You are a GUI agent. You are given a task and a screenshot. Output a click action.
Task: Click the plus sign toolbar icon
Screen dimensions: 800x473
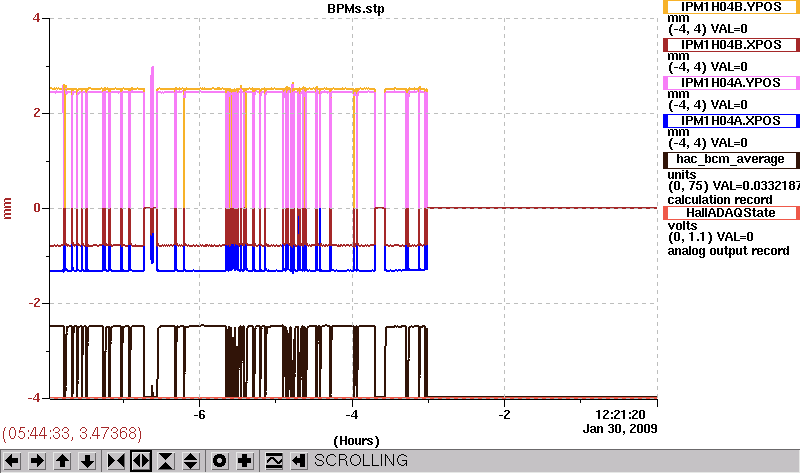pos(245,461)
